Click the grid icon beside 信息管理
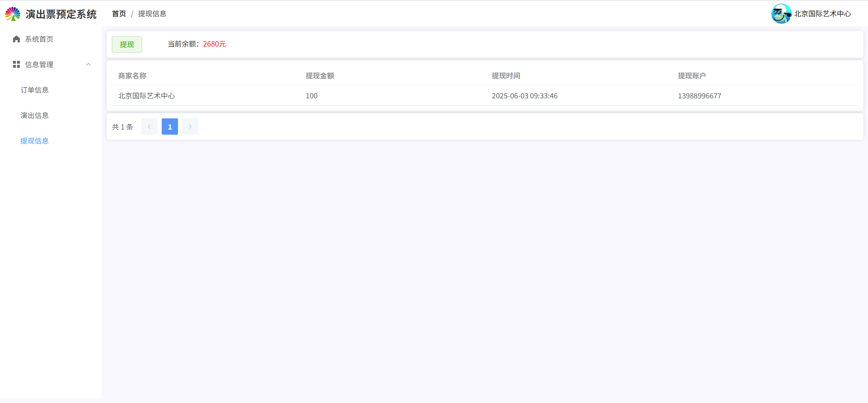 click(16, 64)
